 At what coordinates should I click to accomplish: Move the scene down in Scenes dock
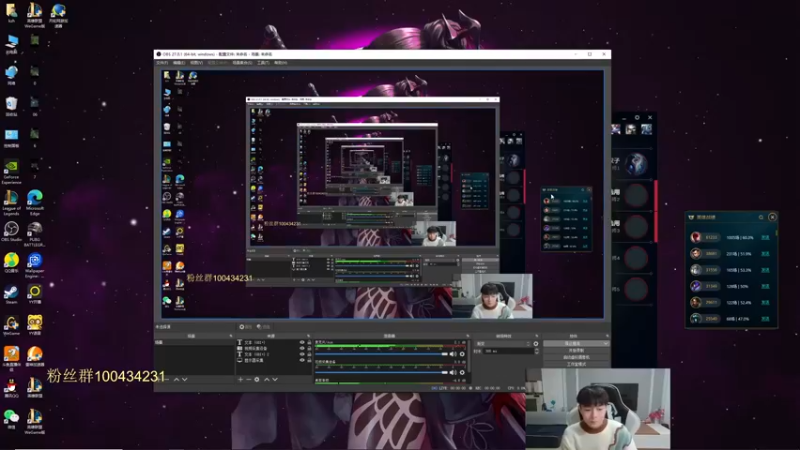(x=185, y=380)
